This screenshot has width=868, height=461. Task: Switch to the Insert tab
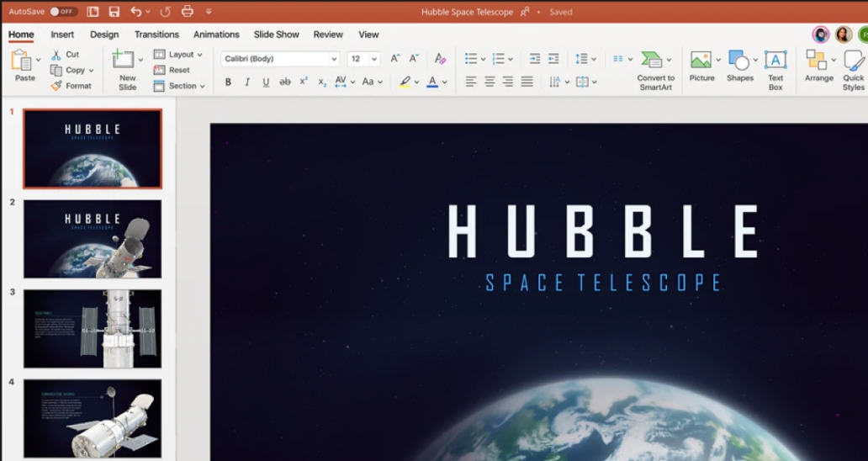click(x=62, y=34)
